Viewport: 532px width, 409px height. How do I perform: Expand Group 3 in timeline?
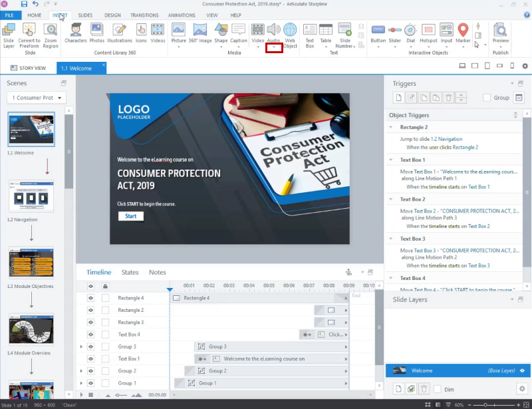[x=81, y=346]
